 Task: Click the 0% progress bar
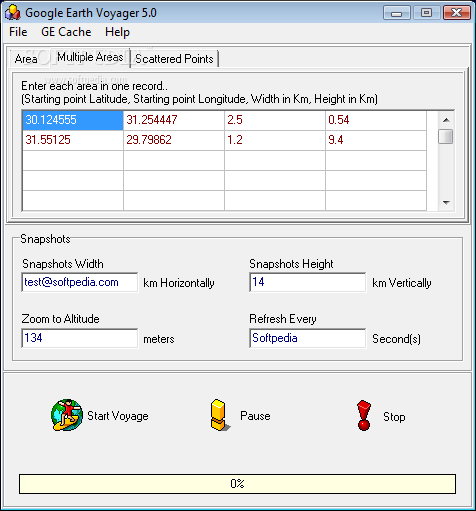coord(237,484)
